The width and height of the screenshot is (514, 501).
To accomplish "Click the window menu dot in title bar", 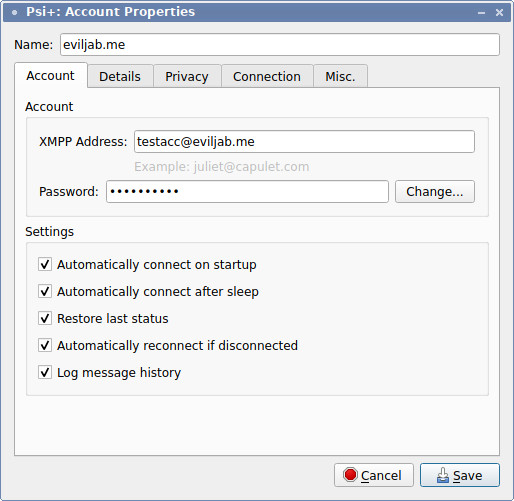I will coord(14,13).
